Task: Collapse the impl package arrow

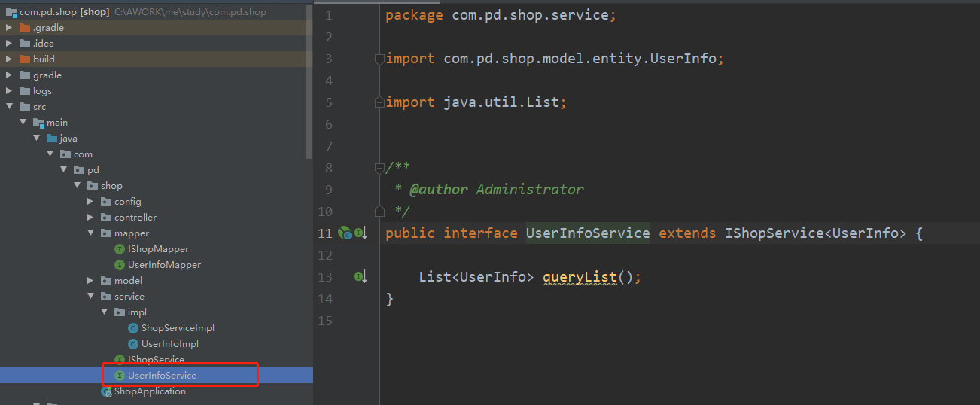Action: 104,312
